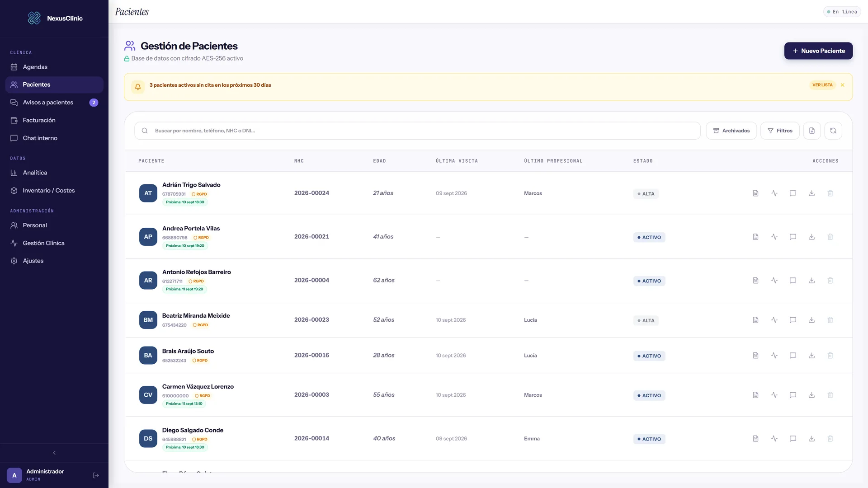Open the Filtros filter options
Viewport: 868px width, 488px height.
click(x=780, y=131)
